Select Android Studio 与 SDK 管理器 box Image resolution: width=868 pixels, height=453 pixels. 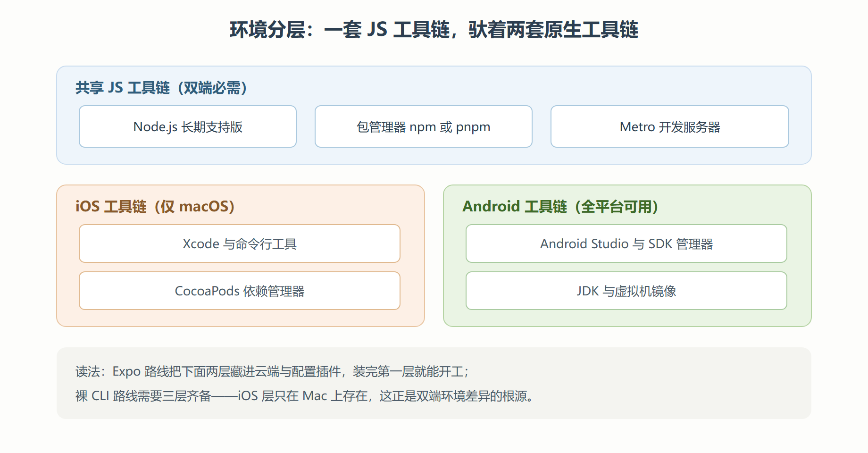626,243
